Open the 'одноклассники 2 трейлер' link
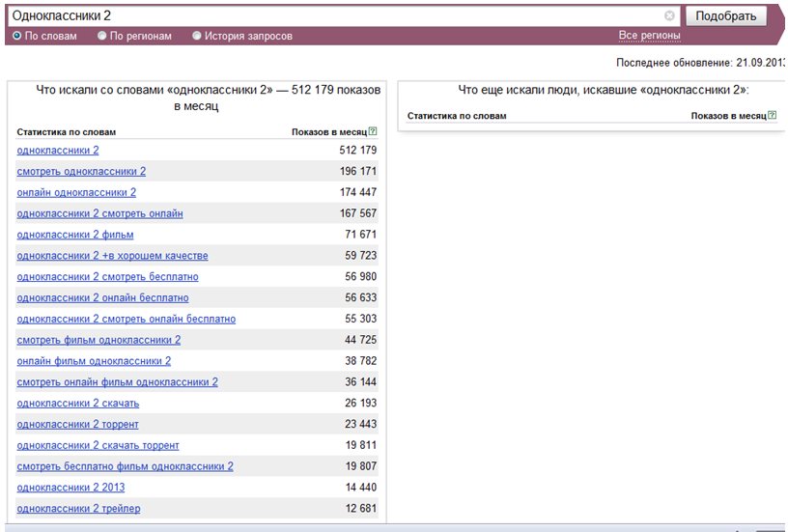 [79, 509]
